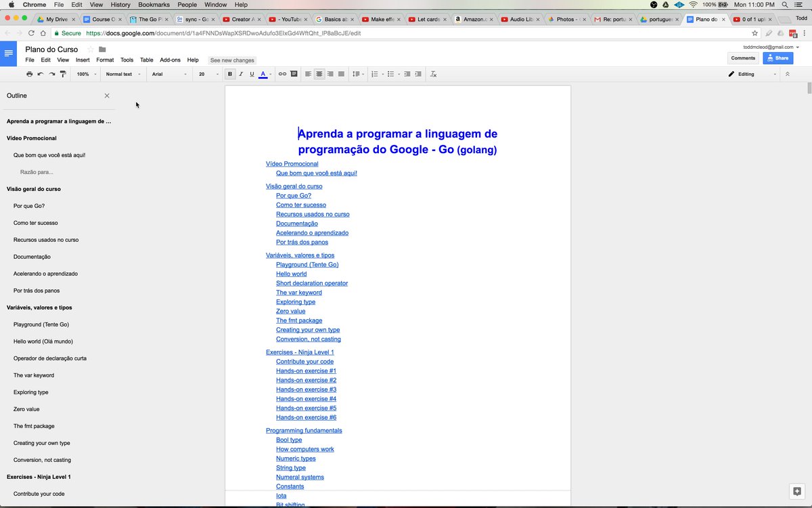
Task: Click the document vertical scrollbar
Action: pyautogui.click(x=809, y=88)
